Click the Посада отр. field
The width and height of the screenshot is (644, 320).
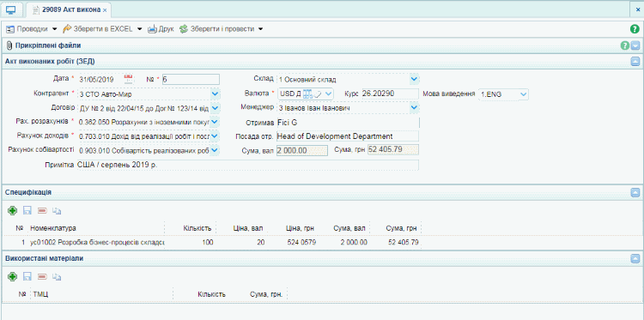pos(348,136)
